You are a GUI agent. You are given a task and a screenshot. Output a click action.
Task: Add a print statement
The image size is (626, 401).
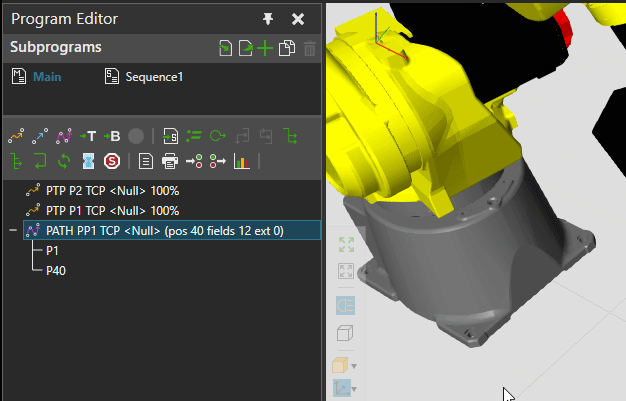pyautogui.click(x=170, y=161)
